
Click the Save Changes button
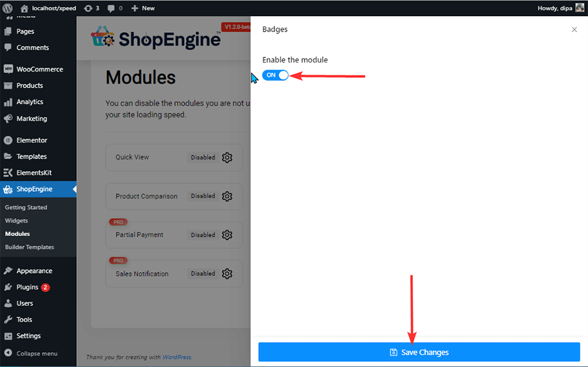[419, 352]
